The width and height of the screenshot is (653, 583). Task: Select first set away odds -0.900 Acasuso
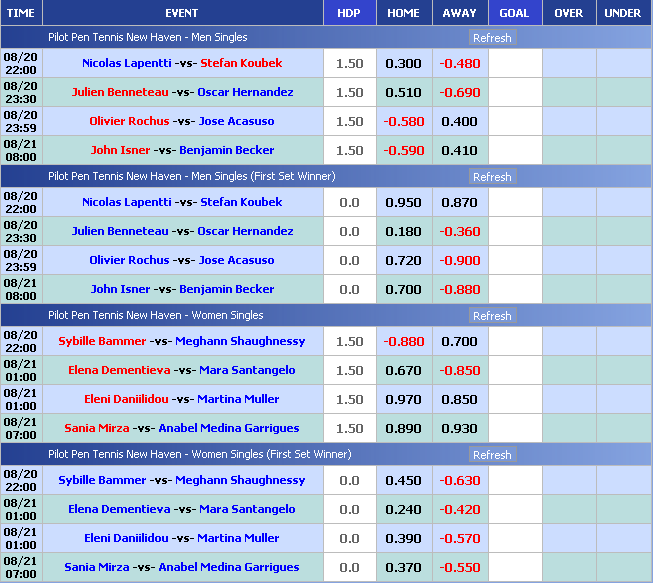[x=460, y=260]
